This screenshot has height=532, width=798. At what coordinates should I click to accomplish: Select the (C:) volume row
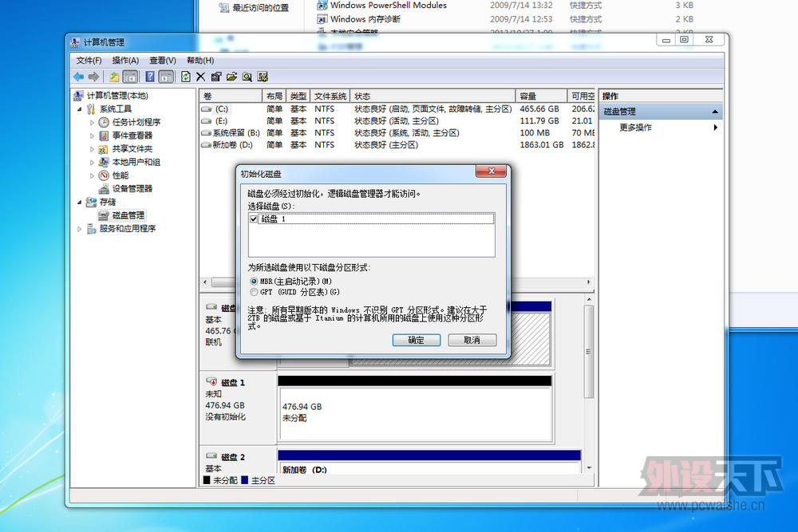coord(397,108)
